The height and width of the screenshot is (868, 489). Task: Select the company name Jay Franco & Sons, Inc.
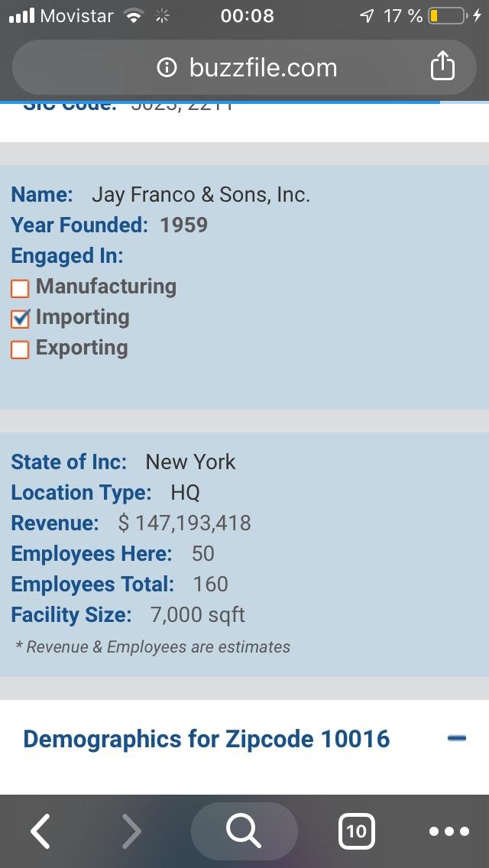tap(200, 195)
